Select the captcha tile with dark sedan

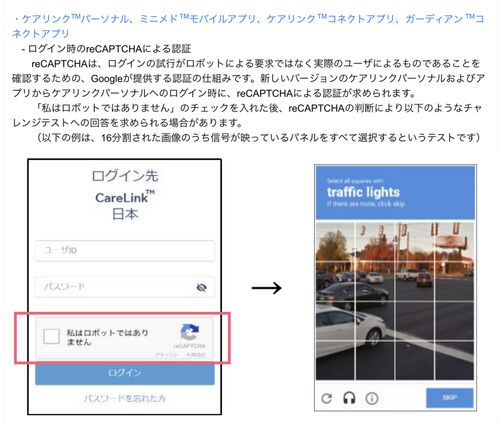[335, 282]
